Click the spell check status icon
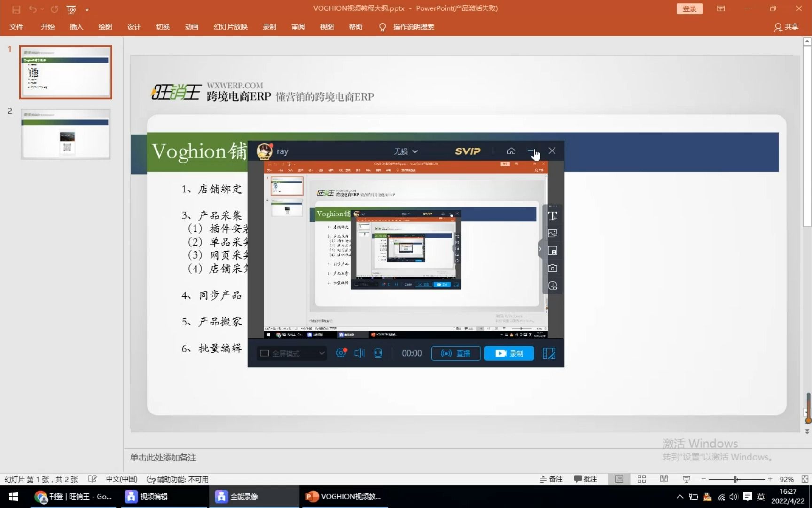This screenshot has width=812, height=508. coord(93,479)
